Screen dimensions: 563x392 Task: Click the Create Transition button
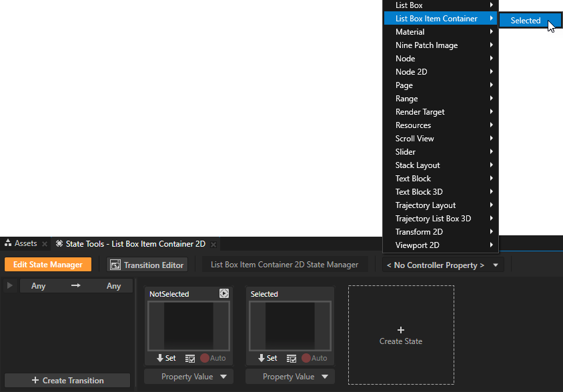(67, 380)
